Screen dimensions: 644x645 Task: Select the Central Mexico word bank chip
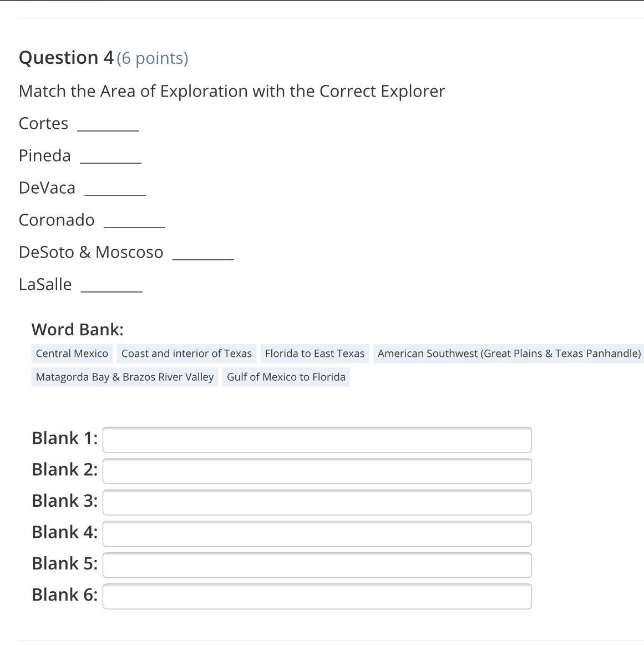(72, 354)
